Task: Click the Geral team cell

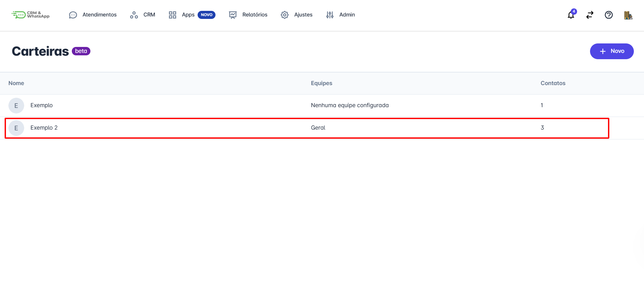Action: point(318,128)
